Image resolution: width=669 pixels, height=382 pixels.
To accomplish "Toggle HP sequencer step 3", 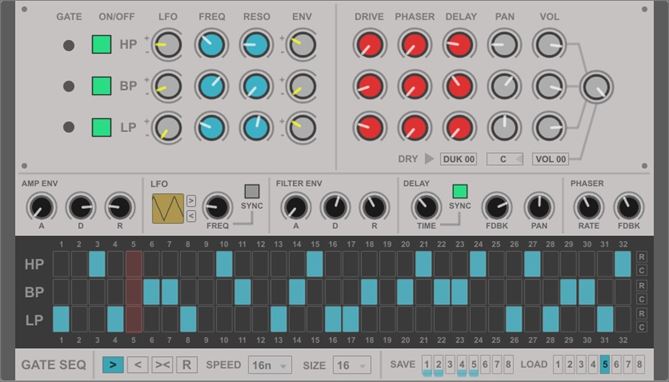I will tap(97, 264).
